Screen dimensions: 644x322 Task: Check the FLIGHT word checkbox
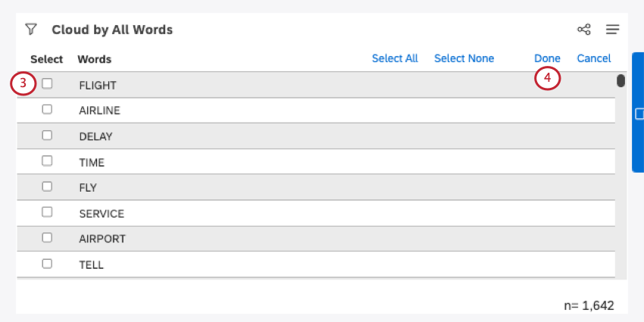[x=47, y=84]
